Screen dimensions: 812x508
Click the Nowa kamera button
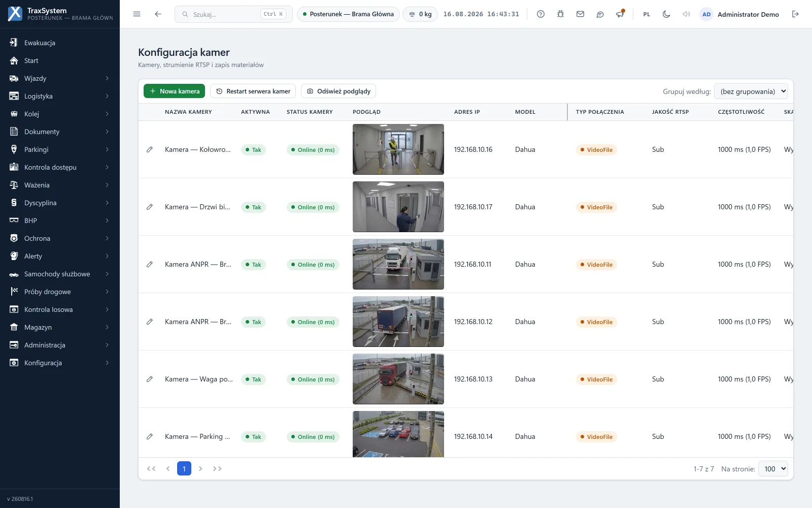[x=174, y=91]
